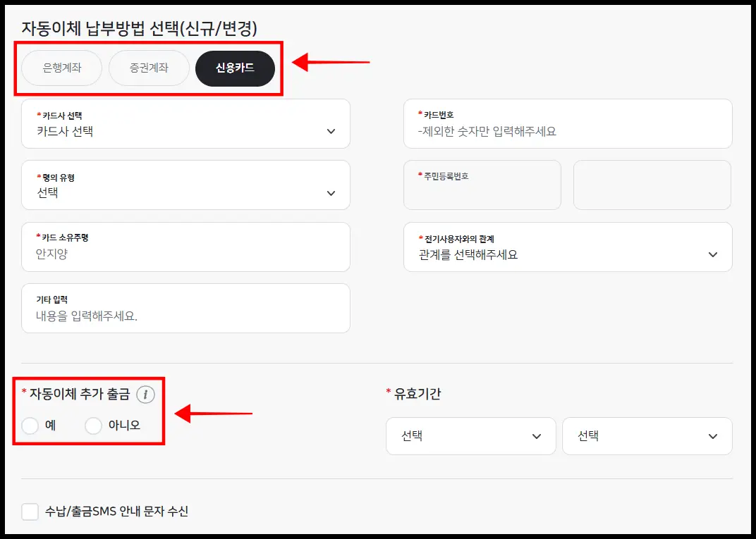Click the second resident number box

652,185
